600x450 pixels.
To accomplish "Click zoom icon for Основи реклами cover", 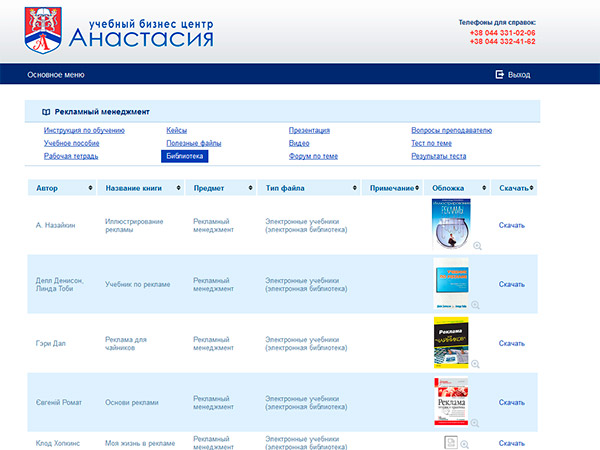I will tap(477, 422).
